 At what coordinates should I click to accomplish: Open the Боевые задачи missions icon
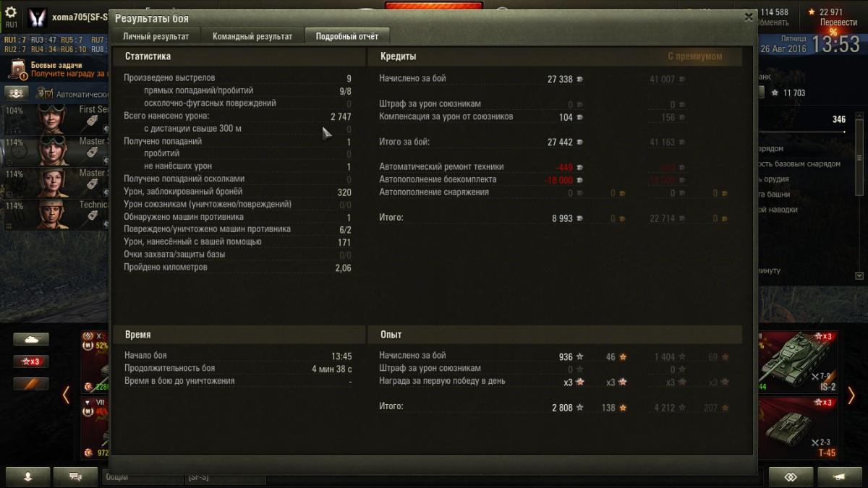[17, 69]
